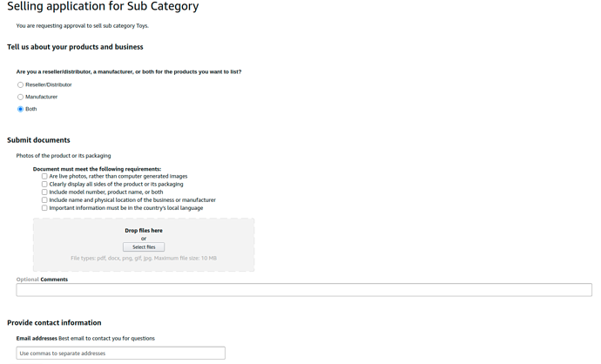The height and width of the screenshot is (364, 601).
Task: Check 'Include name and physical location' box
Action: pyautogui.click(x=45, y=200)
